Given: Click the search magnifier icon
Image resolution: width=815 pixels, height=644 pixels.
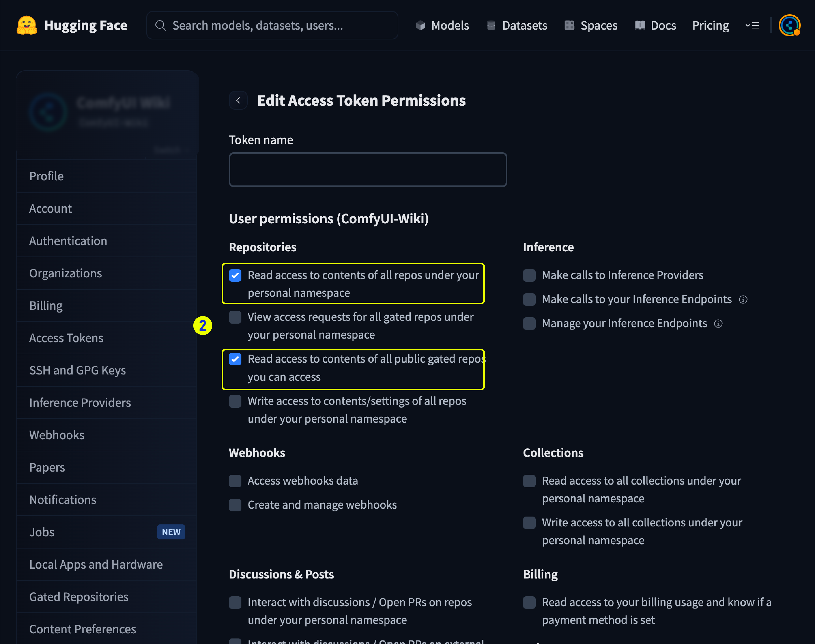Looking at the screenshot, I should 161,25.
